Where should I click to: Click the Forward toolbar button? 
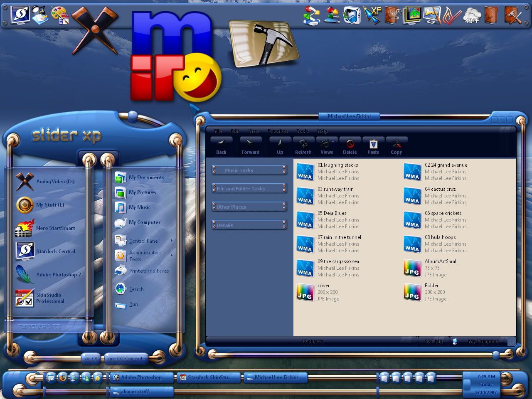[250, 146]
